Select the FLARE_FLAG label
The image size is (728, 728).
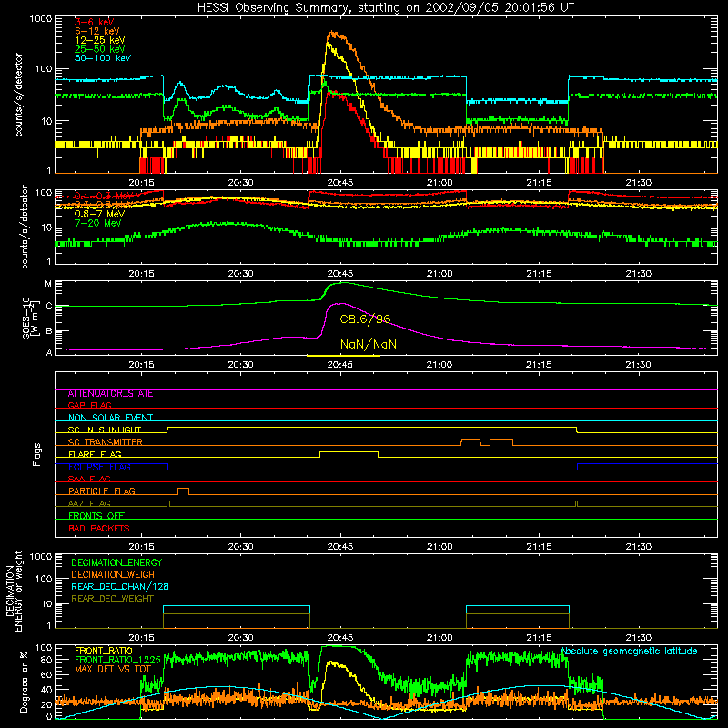pyautogui.click(x=95, y=454)
